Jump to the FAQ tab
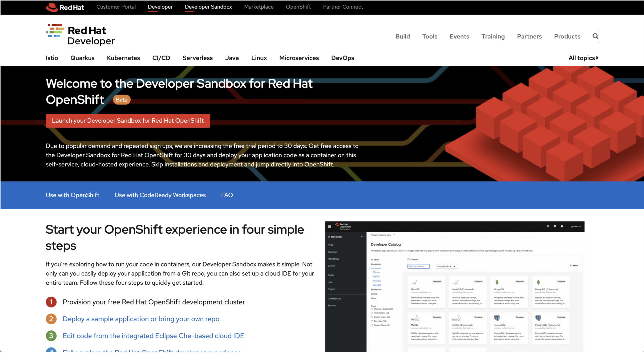The height and width of the screenshot is (353, 644). click(x=227, y=195)
